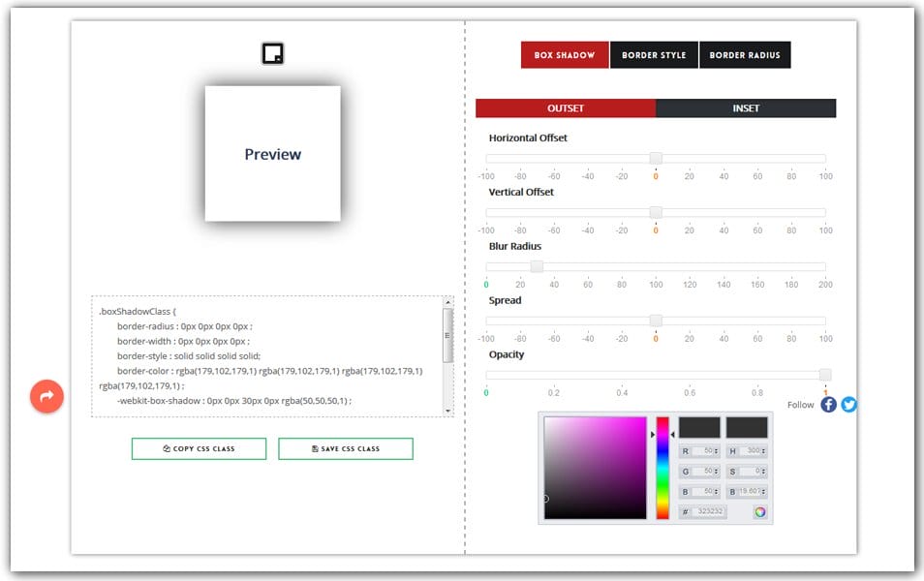Select the Box Shadow tab

tap(565, 55)
